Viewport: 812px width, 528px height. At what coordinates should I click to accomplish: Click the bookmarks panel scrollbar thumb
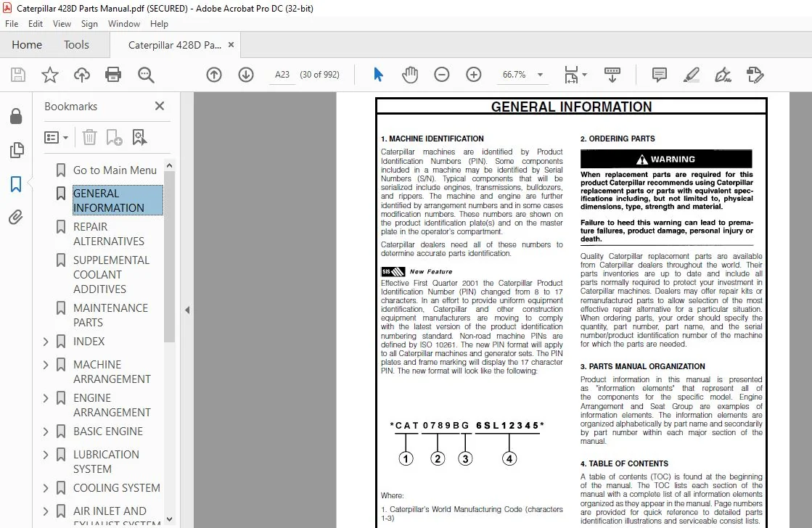[x=169, y=257]
